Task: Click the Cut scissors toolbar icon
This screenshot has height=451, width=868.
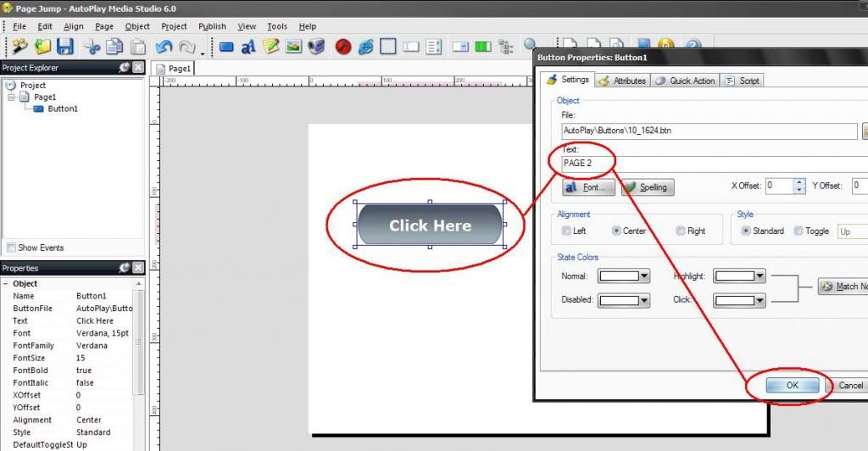Action: pyautogui.click(x=92, y=47)
